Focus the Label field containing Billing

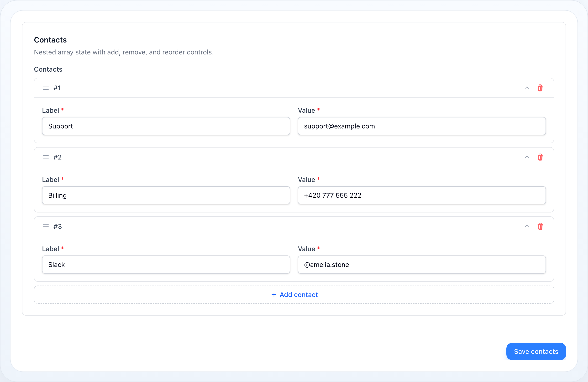[x=166, y=195]
